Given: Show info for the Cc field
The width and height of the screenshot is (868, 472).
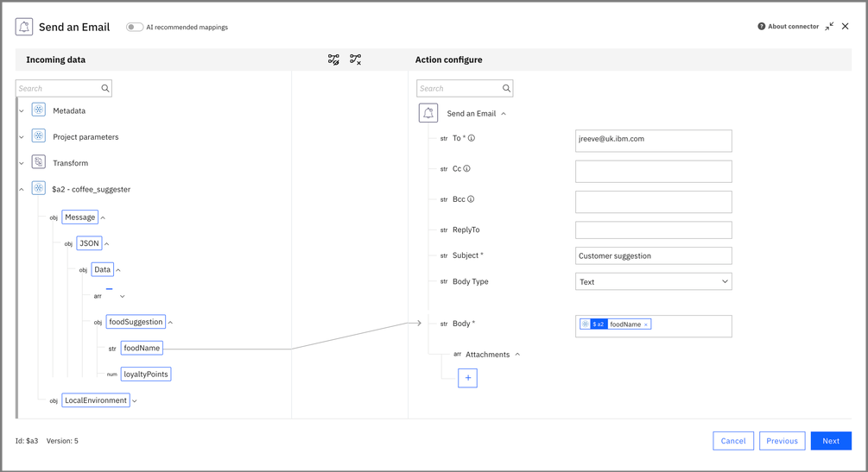Looking at the screenshot, I should (466, 169).
